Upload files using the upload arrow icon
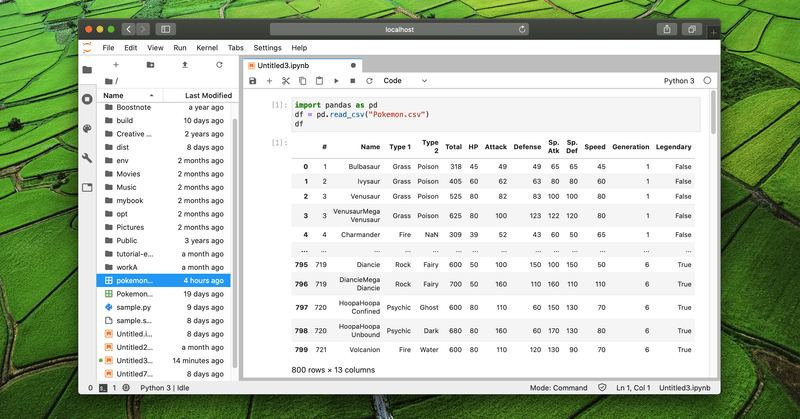Viewport: 800px width, 419px height. (x=185, y=65)
